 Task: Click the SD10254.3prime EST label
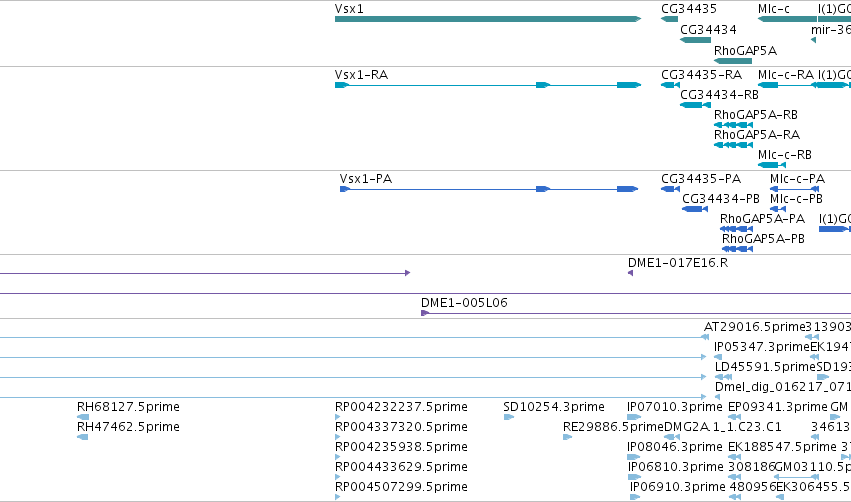tap(554, 406)
